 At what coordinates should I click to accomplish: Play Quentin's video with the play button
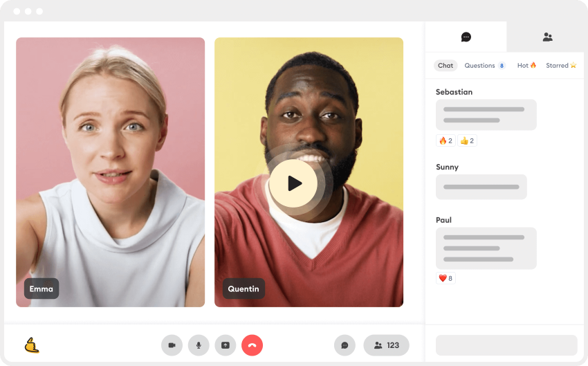click(293, 183)
